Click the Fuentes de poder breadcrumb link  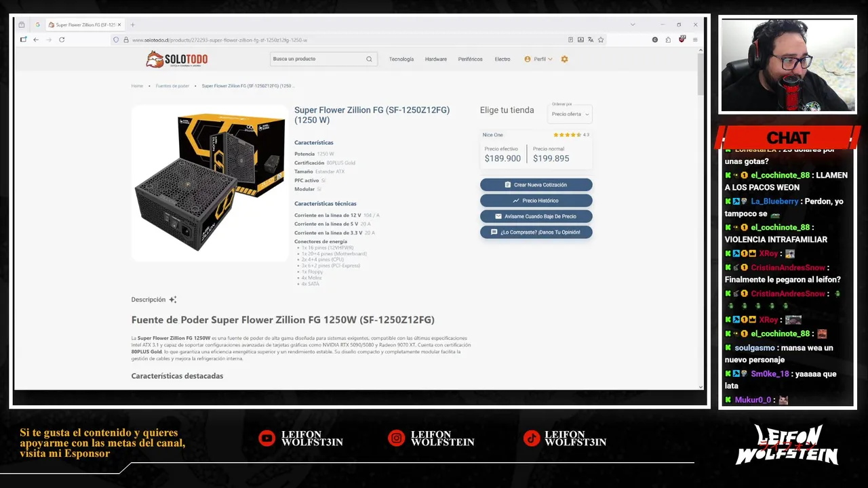[x=172, y=86]
